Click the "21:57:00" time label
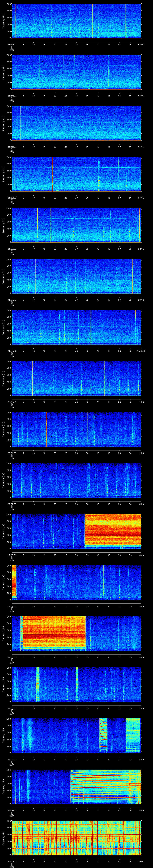This screenshot has width=153, height=868. pos(12,249)
